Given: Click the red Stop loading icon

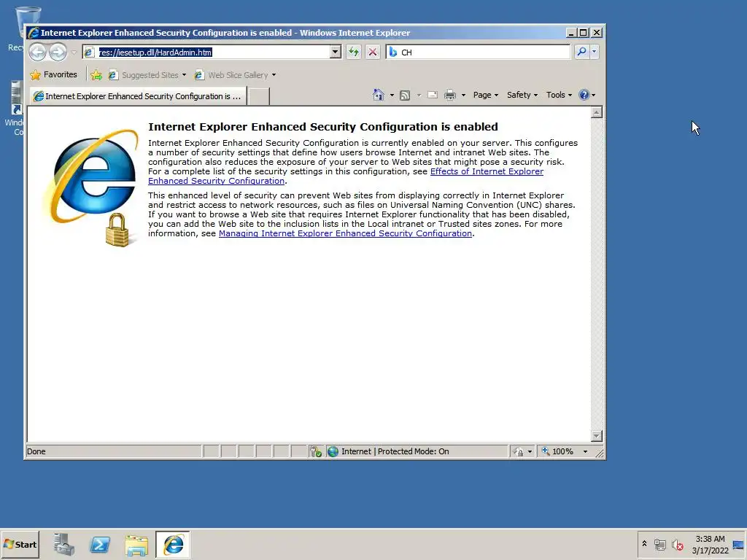Looking at the screenshot, I should [373, 52].
